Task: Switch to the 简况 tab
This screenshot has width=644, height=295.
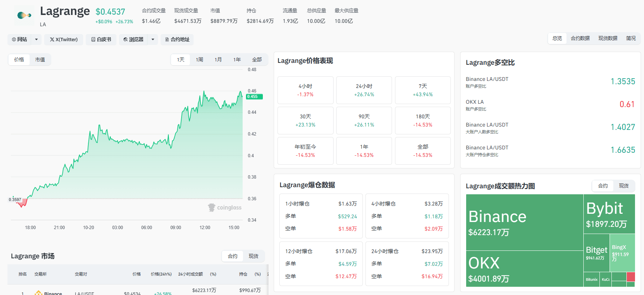Action: pos(631,38)
